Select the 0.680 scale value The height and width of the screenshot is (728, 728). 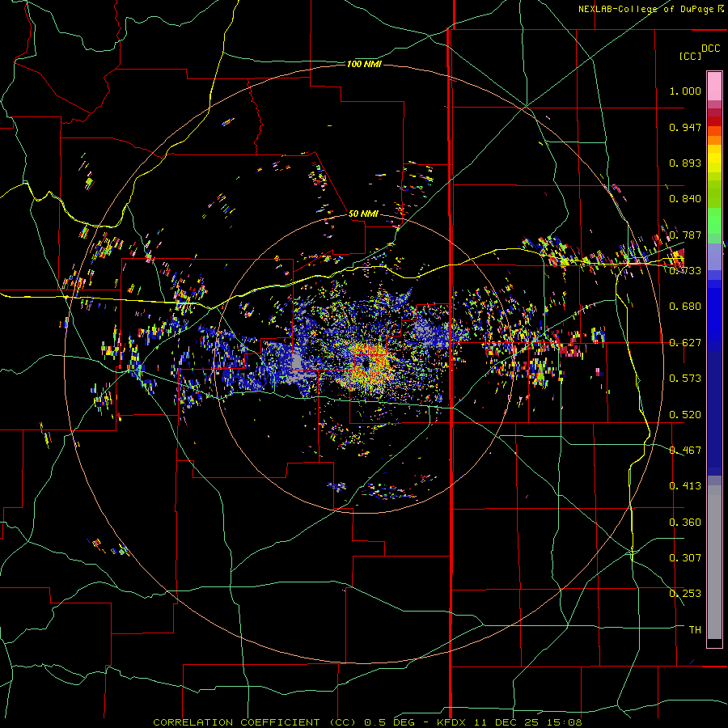click(x=685, y=307)
